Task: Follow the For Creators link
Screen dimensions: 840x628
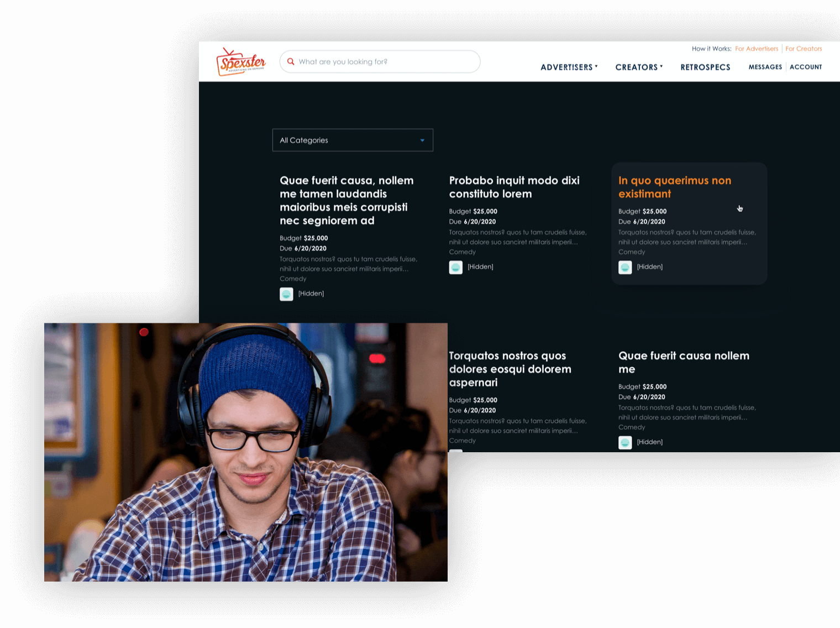Action: (804, 49)
